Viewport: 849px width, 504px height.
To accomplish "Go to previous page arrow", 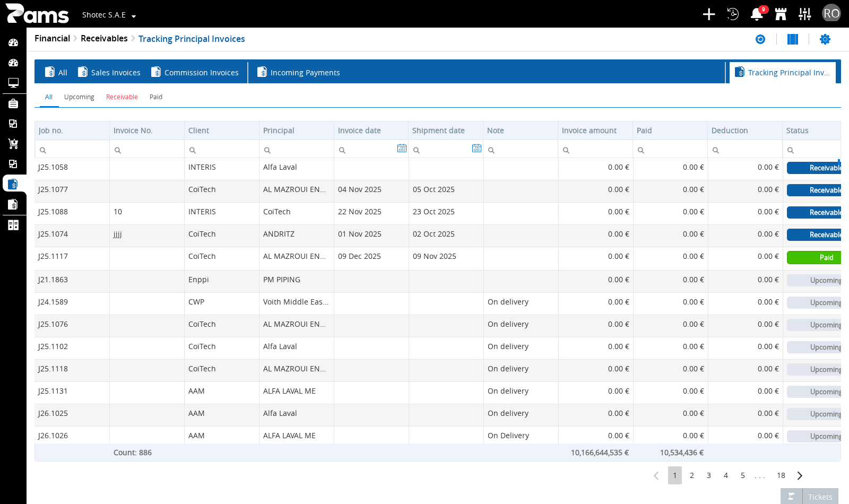I will coord(656,475).
